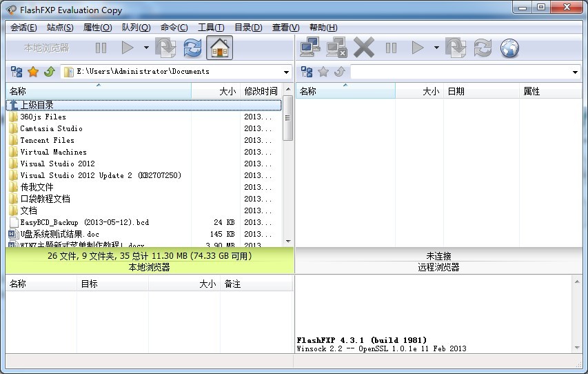The height and width of the screenshot is (374, 588).
Task: Click the remote folder tree icon
Action: [x=307, y=71]
